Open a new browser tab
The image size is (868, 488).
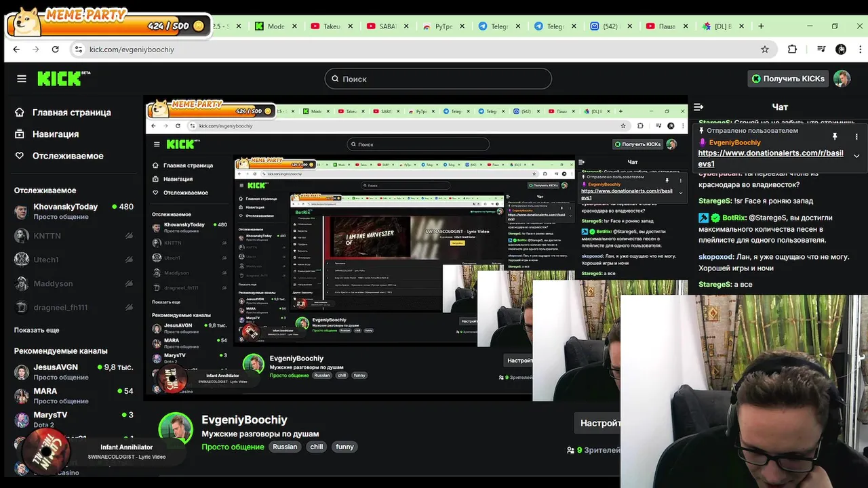[x=761, y=26]
